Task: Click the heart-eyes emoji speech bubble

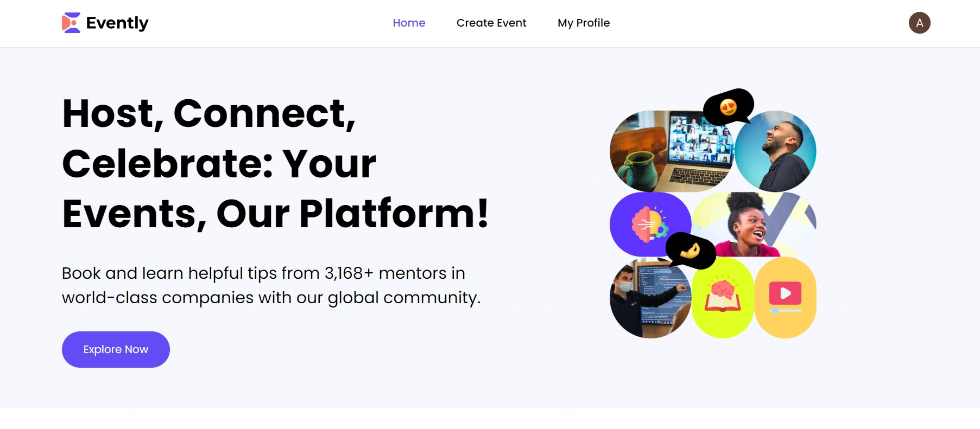Action: (728, 107)
